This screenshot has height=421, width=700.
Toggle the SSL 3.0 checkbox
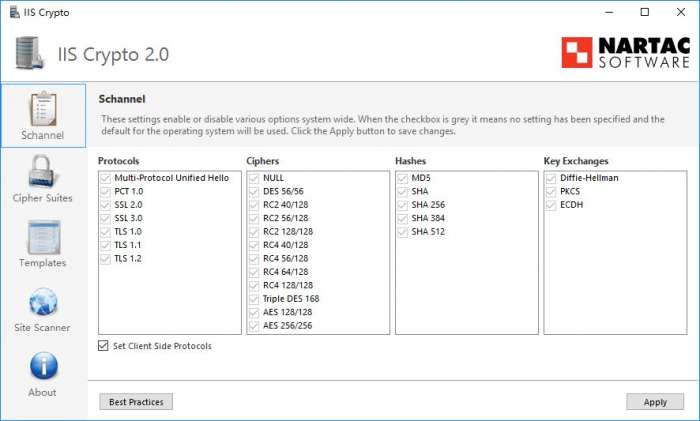coord(105,218)
